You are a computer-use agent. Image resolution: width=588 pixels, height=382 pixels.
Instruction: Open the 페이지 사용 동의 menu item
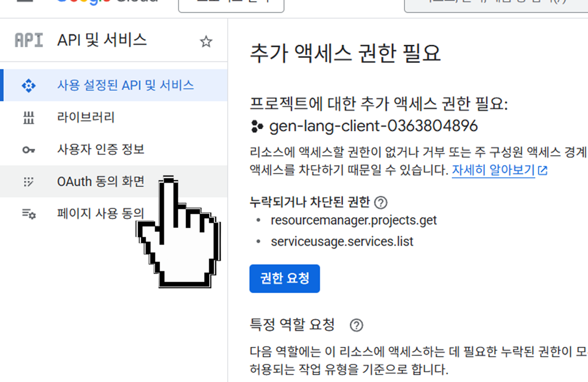point(114,214)
